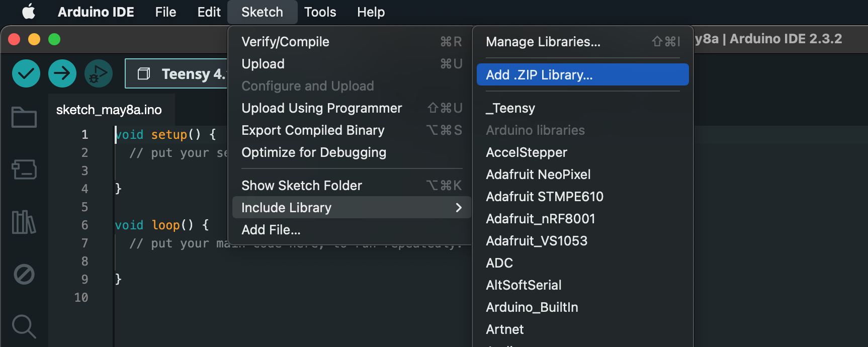Open the Tools menu
Screen dimensions: 868x347
pyautogui.click(x=320, y=12)
